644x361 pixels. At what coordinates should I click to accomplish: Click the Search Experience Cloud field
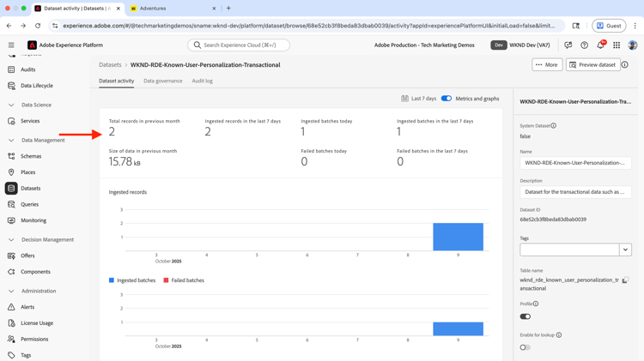click(x=239, y=45)
